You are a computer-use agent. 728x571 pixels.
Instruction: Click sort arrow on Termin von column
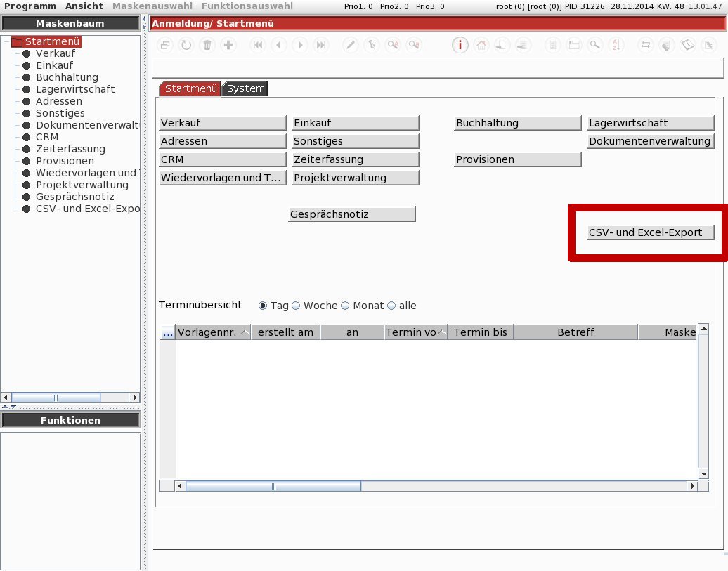(441, 332)
